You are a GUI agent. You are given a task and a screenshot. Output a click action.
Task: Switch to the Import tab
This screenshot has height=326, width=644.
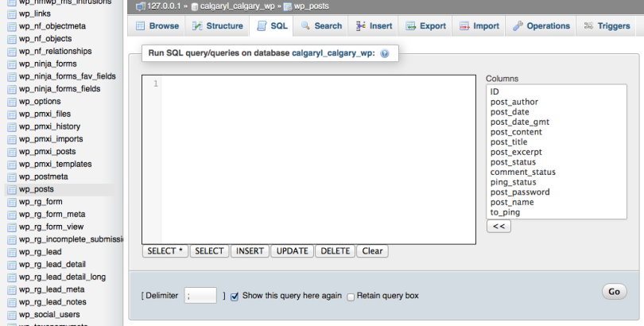click(x=479, y=26)
